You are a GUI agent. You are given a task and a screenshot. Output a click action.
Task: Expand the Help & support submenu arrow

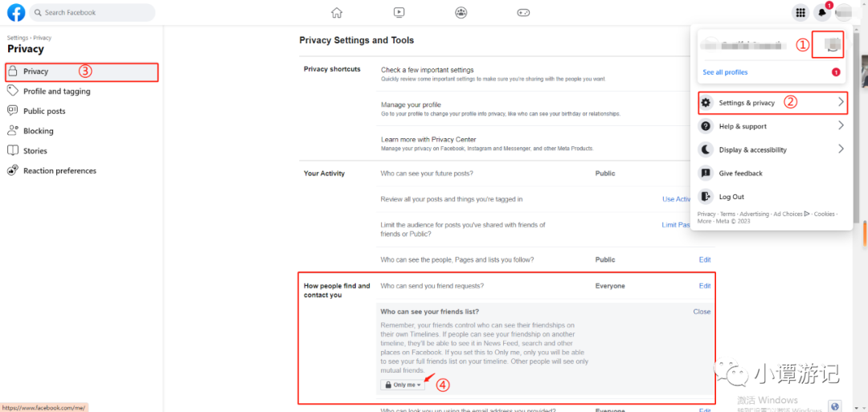pyautogui.click(x=841, y=126)
